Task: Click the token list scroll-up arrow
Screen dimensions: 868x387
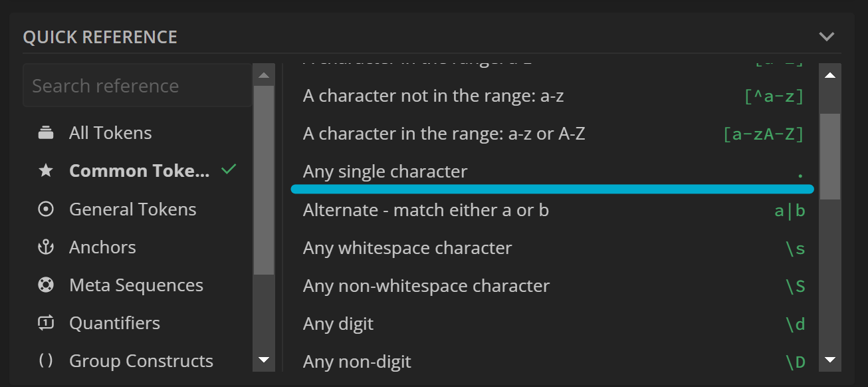Action: [x=829, y=75]
